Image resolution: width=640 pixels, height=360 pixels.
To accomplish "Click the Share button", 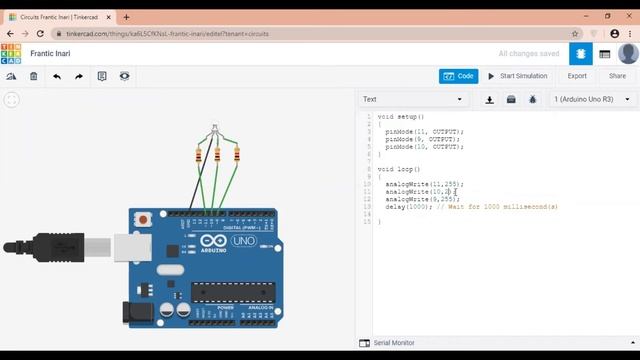I will (617, 76).
